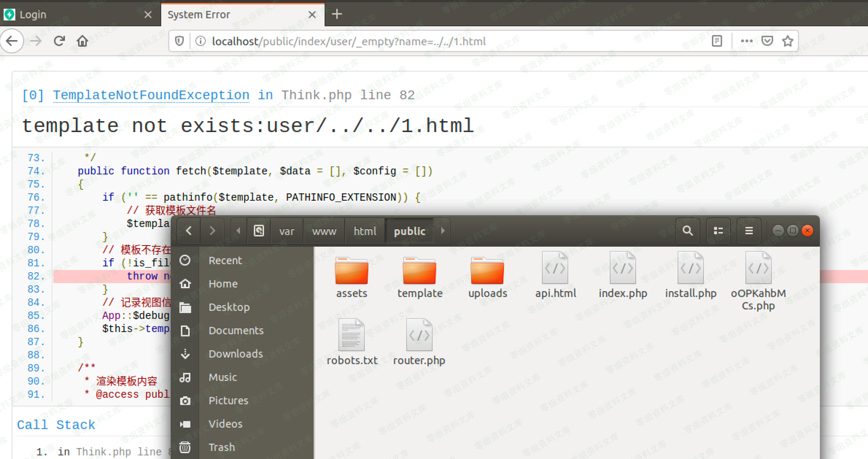868x459 pixels.
Task: Open Trash in file manager sidebar
Action: coord(221,447)
